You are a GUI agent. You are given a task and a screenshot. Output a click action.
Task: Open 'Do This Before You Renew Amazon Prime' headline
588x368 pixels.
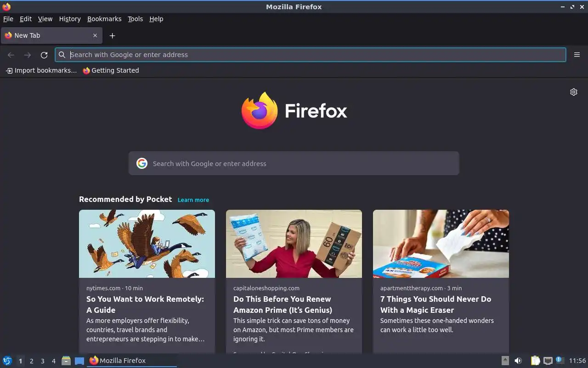tap(283, 305)
